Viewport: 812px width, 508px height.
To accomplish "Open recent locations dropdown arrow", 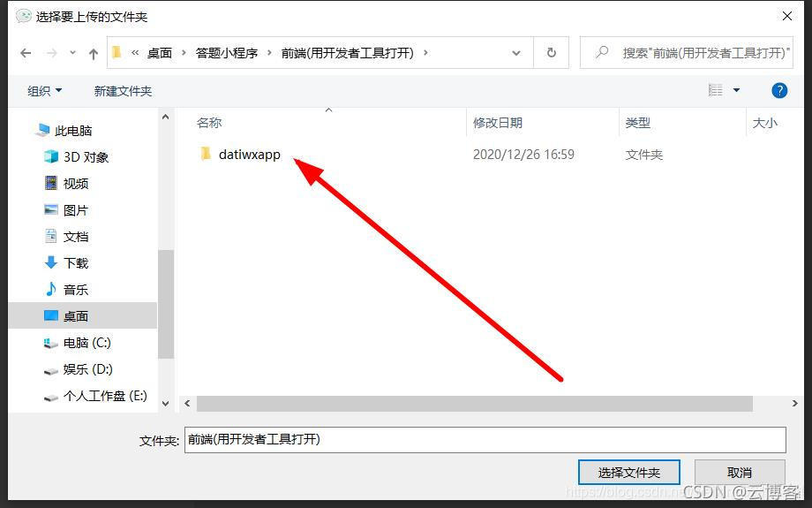I will click(72, 53).
